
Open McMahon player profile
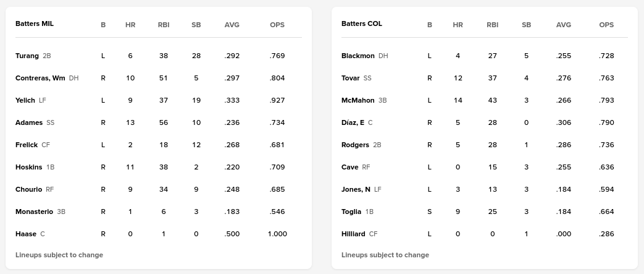click(358, 100)
